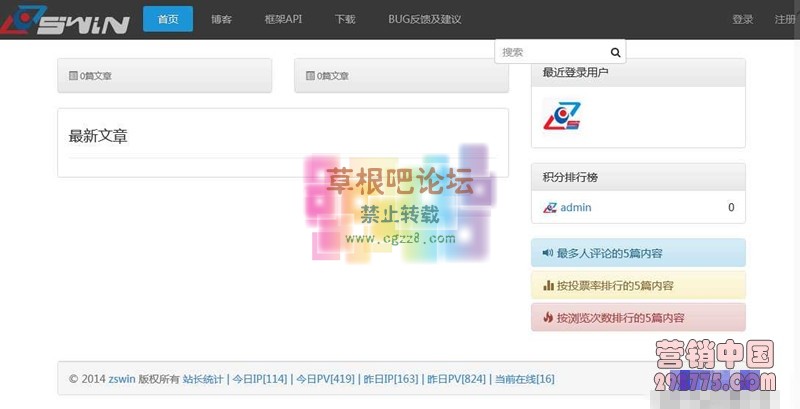Click the search magnifier icon
Viewport: 800px width, 409px height.
(615, 52)
